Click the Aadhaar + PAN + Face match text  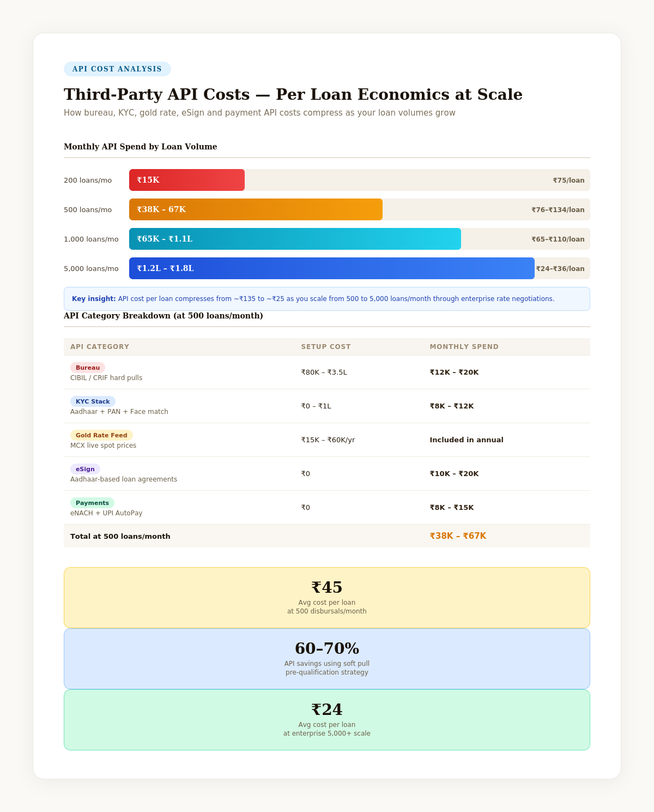119,412
